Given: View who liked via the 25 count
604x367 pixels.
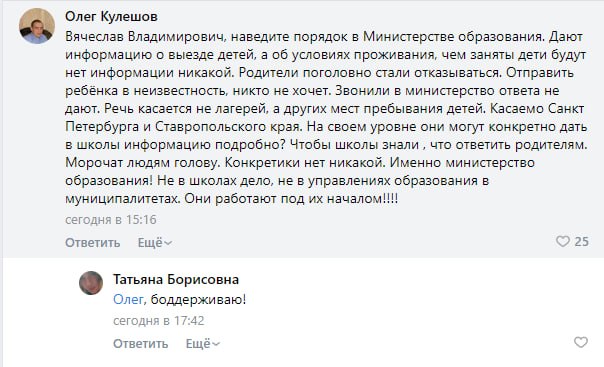Looking at the screenshot, I should point(581,241).
